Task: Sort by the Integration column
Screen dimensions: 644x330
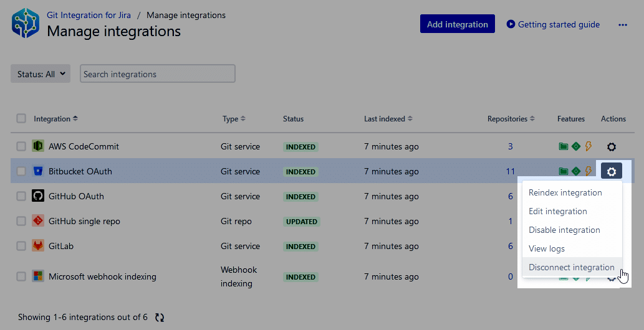Action: tap(55, 119)
